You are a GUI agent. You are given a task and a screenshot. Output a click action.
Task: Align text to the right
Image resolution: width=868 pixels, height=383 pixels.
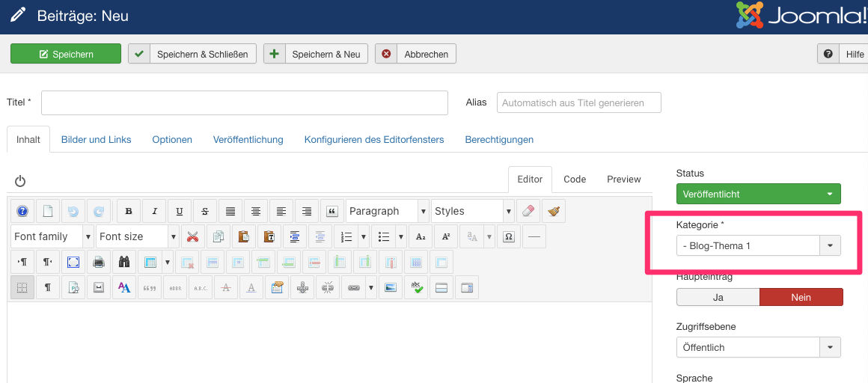[x=307, y=211]
